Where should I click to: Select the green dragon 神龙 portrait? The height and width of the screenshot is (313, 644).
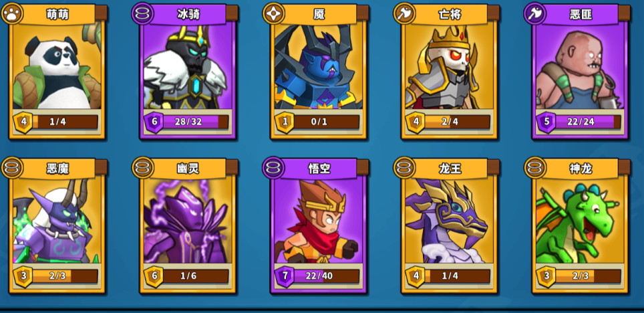(x=580, y=220)
